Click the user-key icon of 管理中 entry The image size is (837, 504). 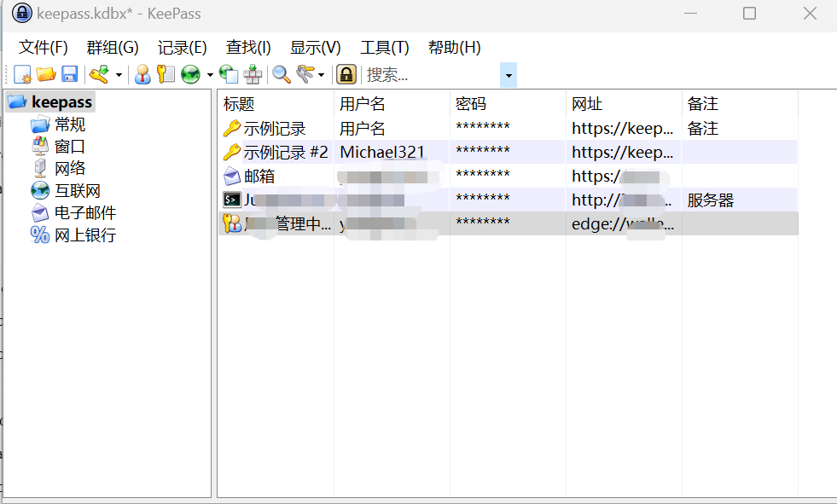232,224
